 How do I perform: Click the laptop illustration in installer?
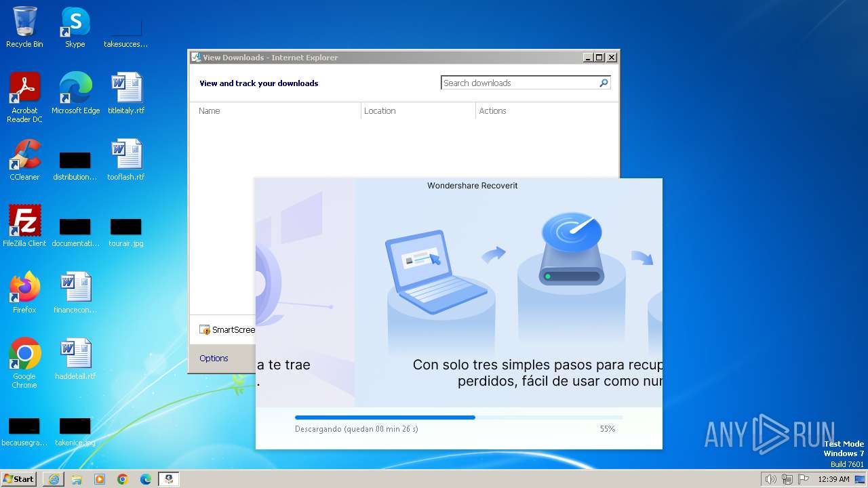click(436, 271)
